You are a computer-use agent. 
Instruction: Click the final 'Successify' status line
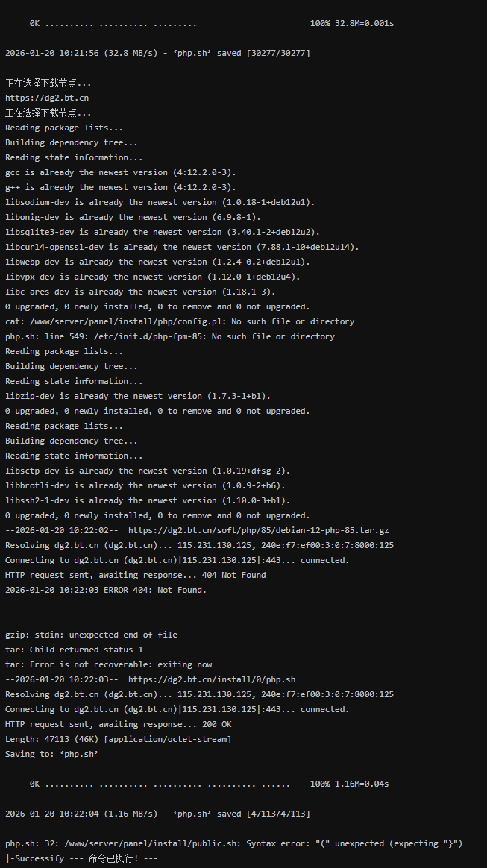coord(81,858)
